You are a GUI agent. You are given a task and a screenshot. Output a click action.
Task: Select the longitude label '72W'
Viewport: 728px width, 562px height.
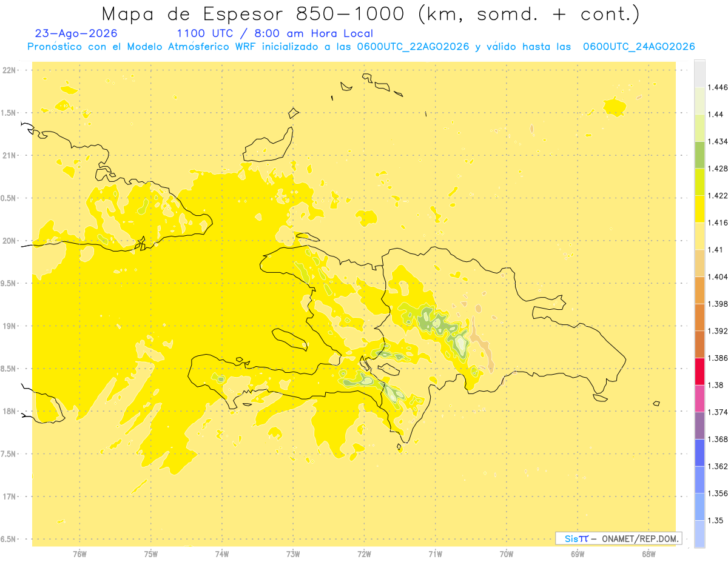click(x=364, y=554)
